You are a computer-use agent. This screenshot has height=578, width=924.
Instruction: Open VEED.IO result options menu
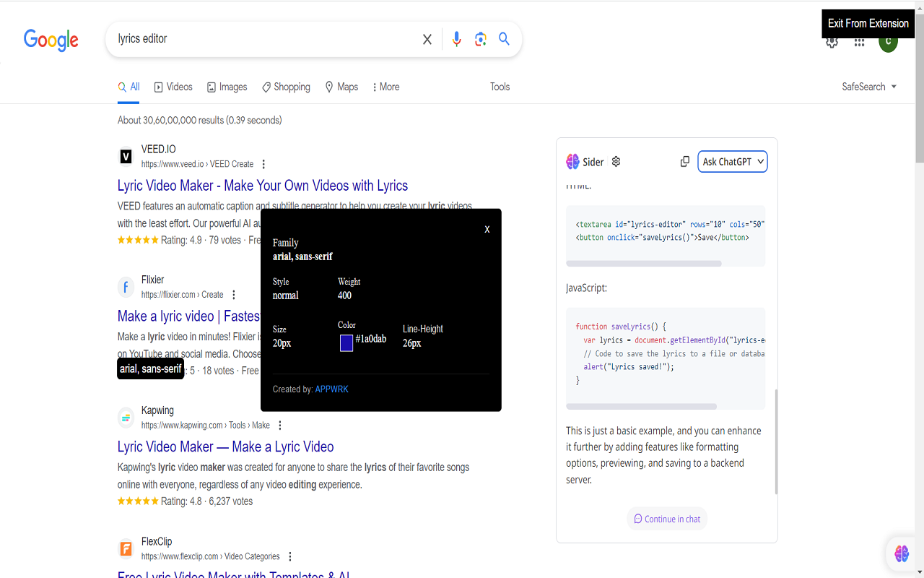[x=263, y=164]
